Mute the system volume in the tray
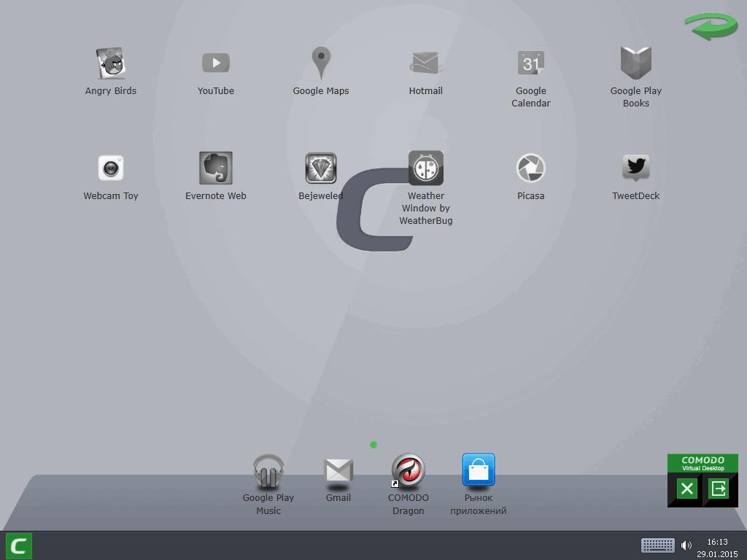Image resolution: width=747 pixels, height=560 pixels. coord(686,545)
